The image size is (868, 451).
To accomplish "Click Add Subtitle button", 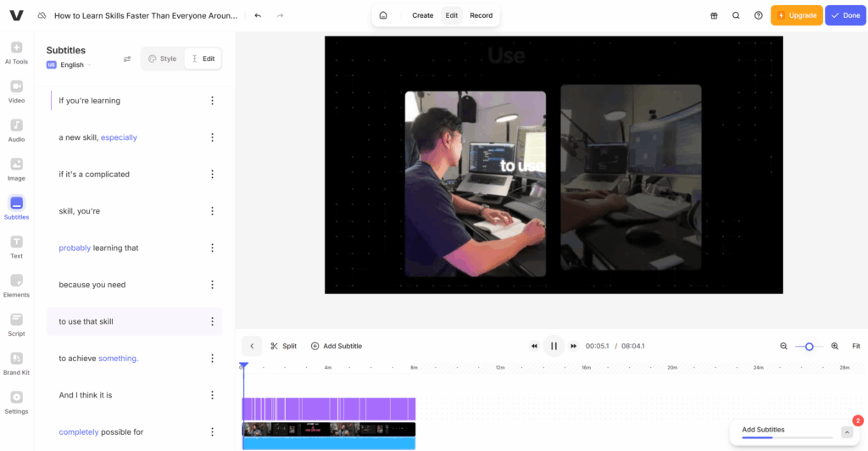I will coord(337,347).
